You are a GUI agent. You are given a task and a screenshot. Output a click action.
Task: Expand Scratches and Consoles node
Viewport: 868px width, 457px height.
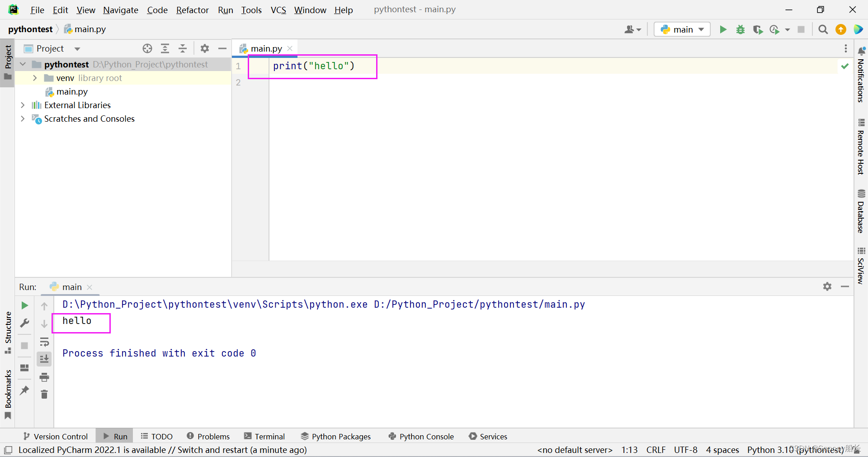tap(23, 119)
